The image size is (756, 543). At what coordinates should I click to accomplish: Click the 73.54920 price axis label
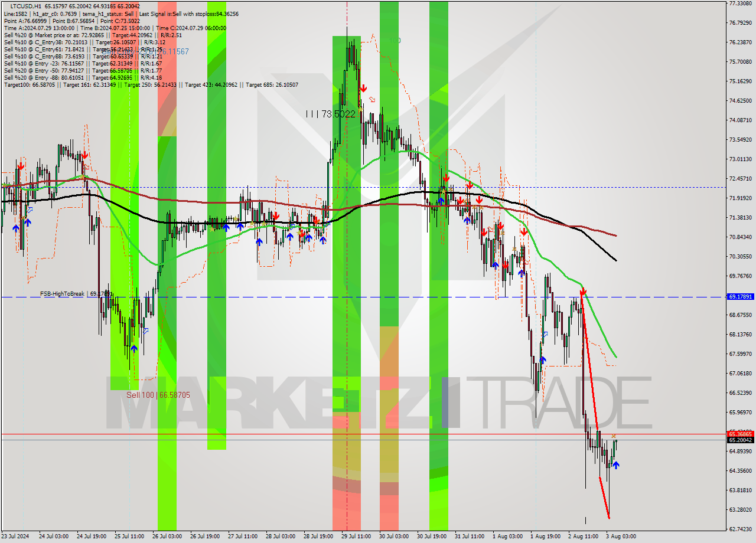coord(740,140)
